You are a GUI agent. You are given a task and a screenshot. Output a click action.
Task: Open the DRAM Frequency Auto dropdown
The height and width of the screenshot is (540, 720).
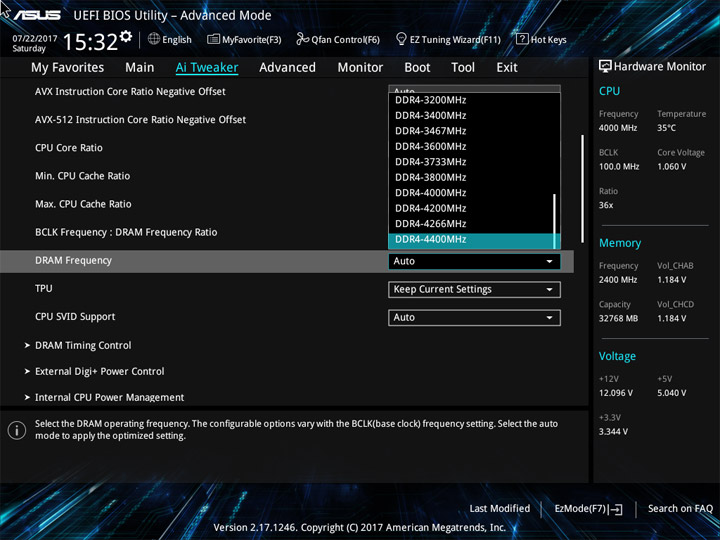point(474,261)
